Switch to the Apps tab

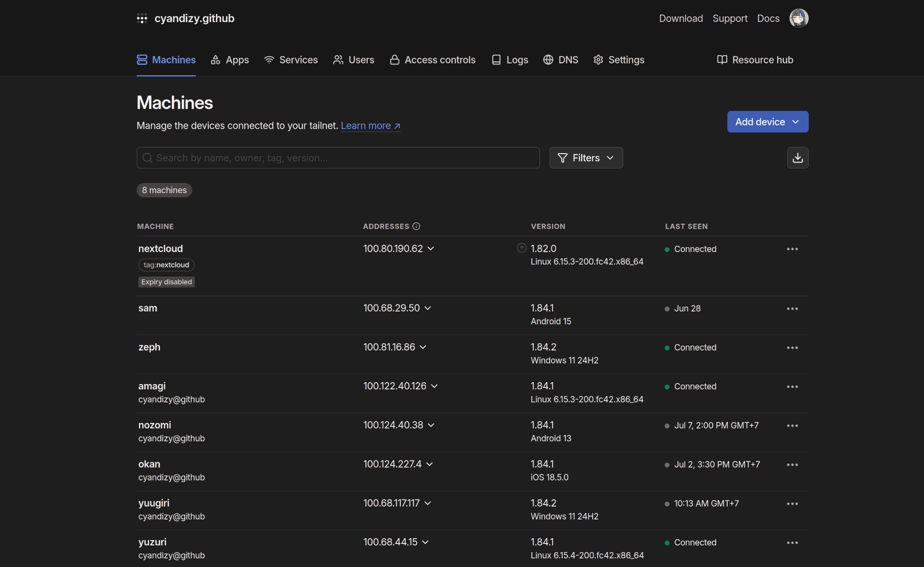point(230,60)
